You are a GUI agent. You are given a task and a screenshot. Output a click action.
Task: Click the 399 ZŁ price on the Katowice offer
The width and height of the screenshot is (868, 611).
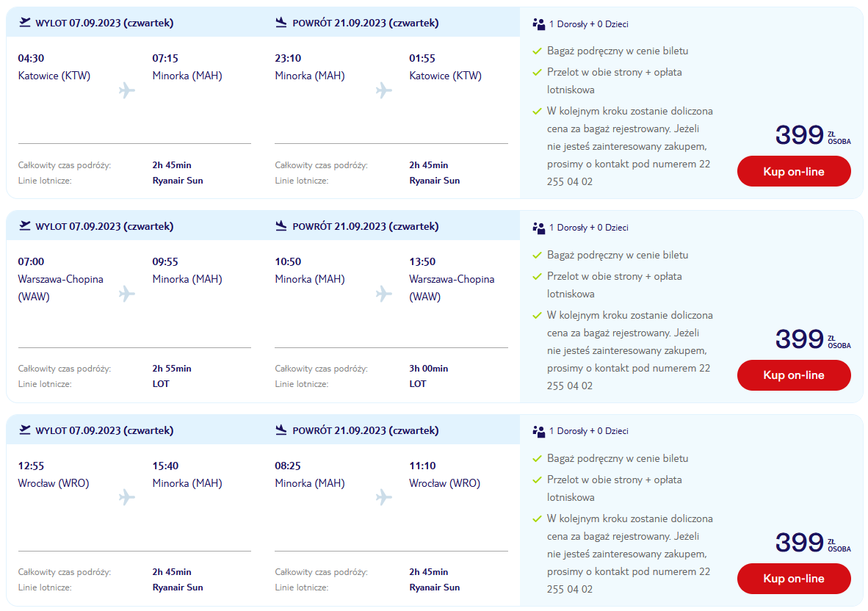tap(813, 135)
